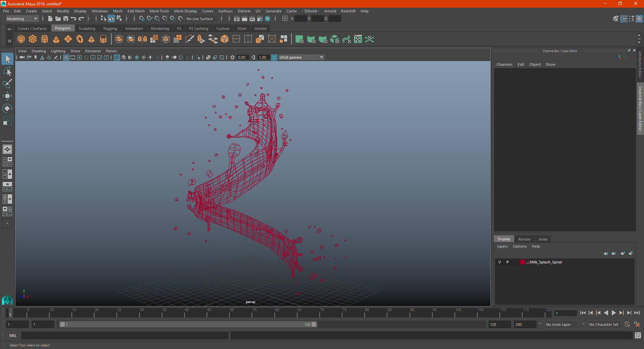This screenshot has width=644, height=349.
Task: Open the sRGB gamma view transform dropdown
Action: [301, 57]
